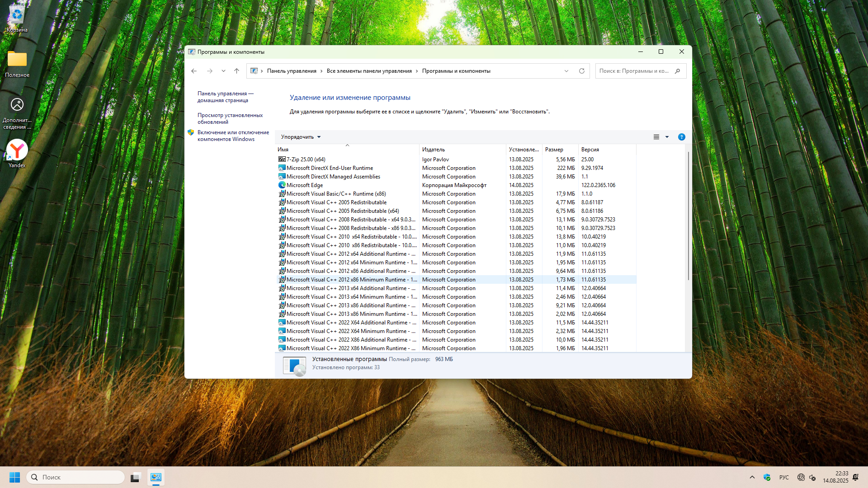Click the back navigation arrow
Screen dimensions: 868x488
194,71
